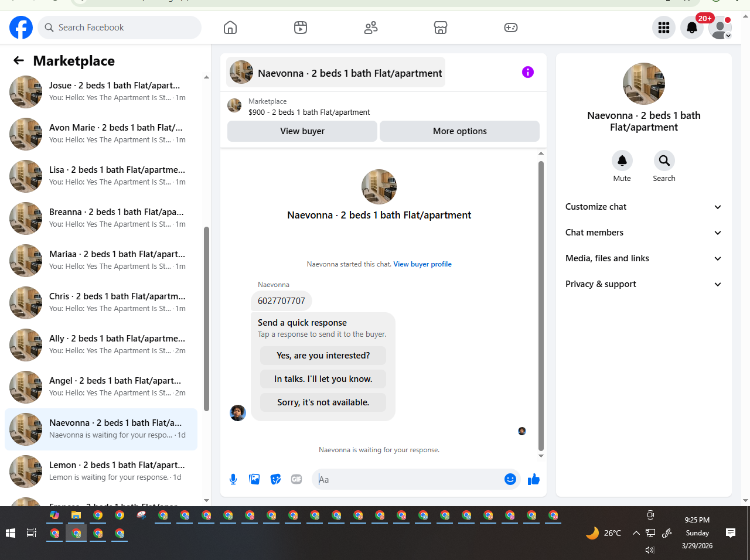The image size is (750, 560).
Task: Open the taskbar clock showing 9:25 PM
Action: (x=697, y=532)
